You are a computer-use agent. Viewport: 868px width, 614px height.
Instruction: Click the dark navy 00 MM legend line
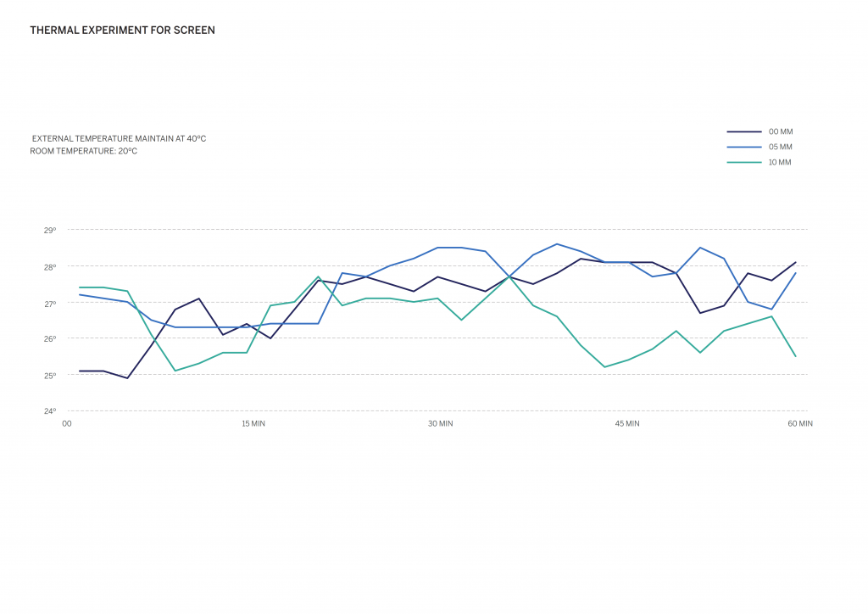point(744,131)
